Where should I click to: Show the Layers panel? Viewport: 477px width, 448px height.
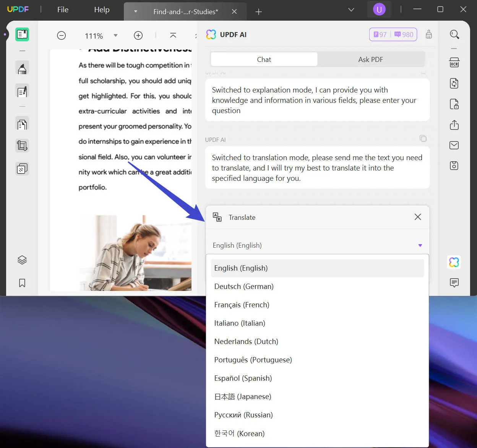tap(22, 260)
